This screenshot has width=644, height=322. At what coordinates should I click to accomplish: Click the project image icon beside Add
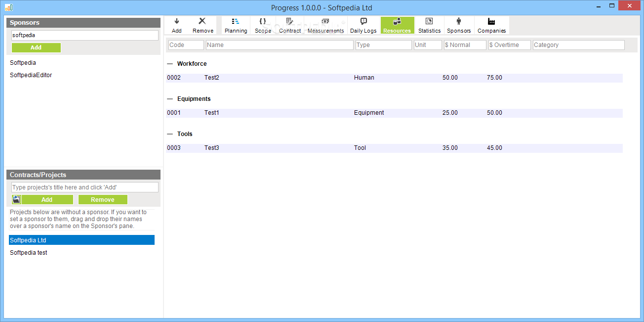16,199
